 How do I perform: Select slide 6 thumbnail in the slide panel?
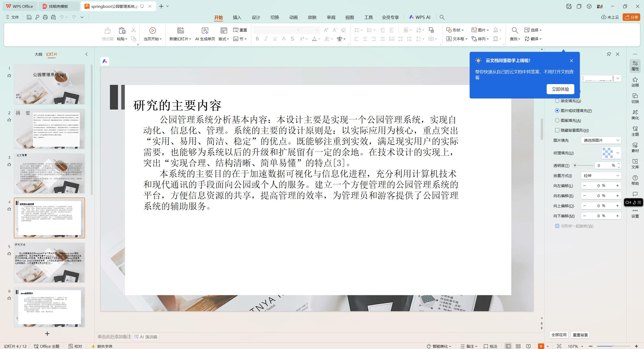[x=49, y=307]
